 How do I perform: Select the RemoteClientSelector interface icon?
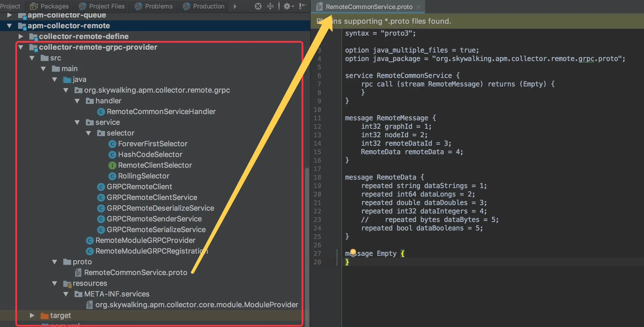[112, 165]
